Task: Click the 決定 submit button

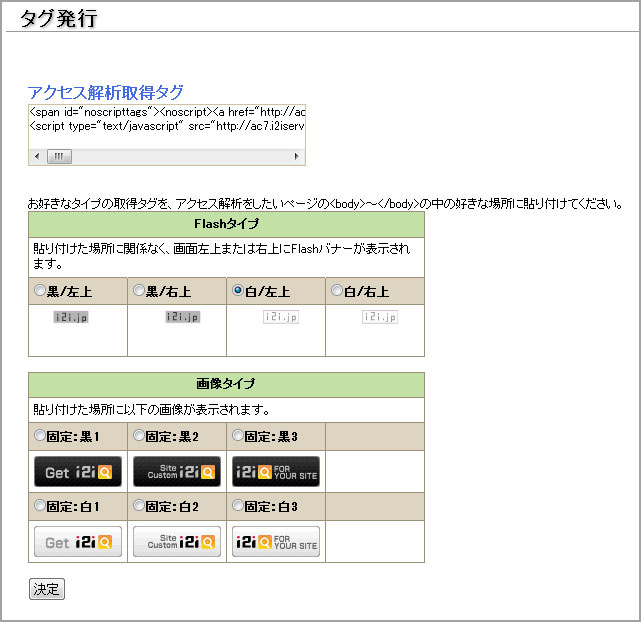Action: 47,589
